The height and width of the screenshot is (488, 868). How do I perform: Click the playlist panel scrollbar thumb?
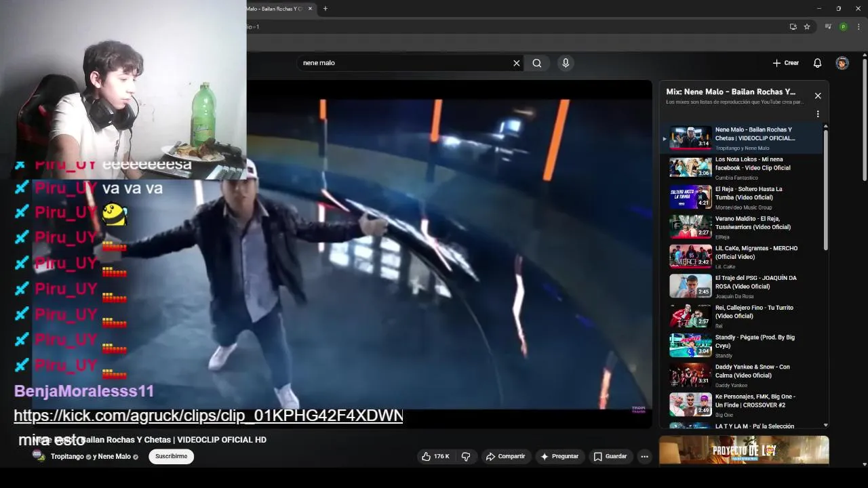(x=825, y=190)
